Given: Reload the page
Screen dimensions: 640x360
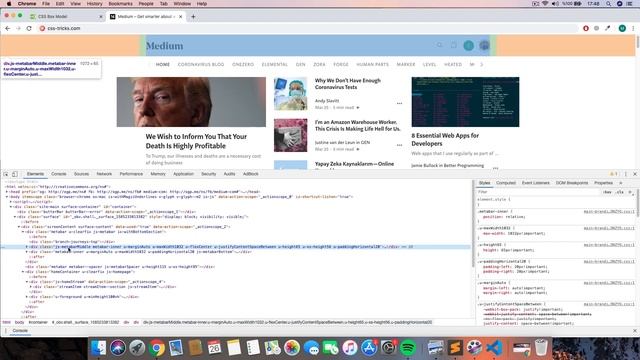Looking at the screenshot, I should pos(29,28).
